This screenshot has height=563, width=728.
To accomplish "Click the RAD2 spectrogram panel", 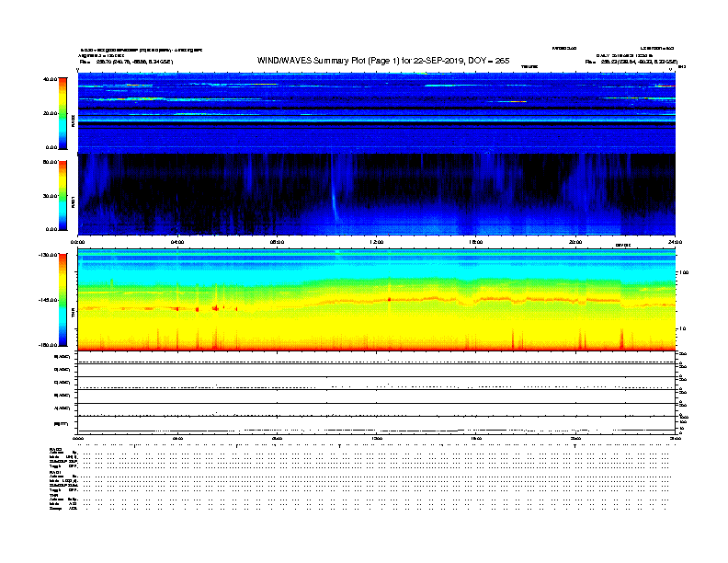I will [377, 112].
